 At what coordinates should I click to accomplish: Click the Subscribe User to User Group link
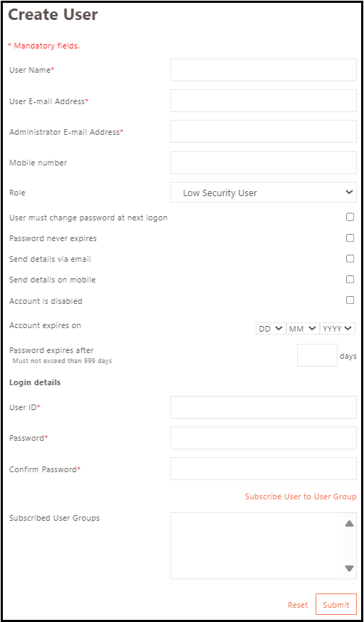[301, 496]
